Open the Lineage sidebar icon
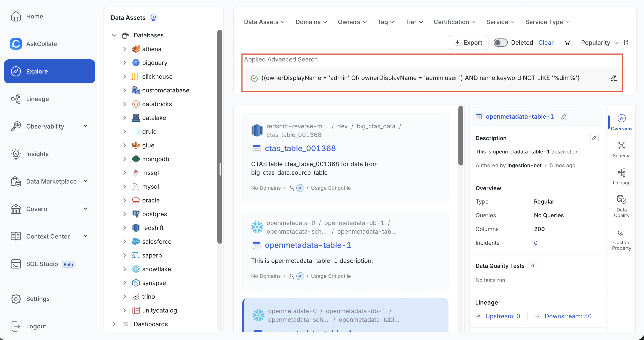This screenshot has width=644, height=340. pyautogui.click(x=16, y=99)
